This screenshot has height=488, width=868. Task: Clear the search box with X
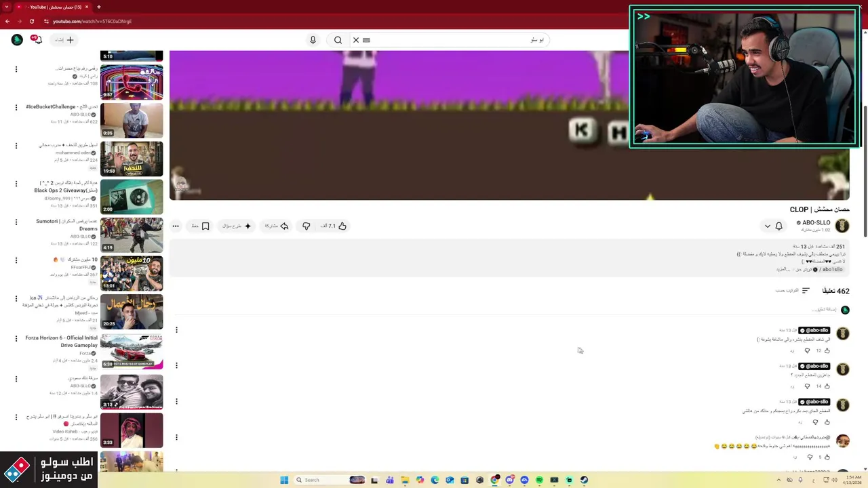click(356, 40)
